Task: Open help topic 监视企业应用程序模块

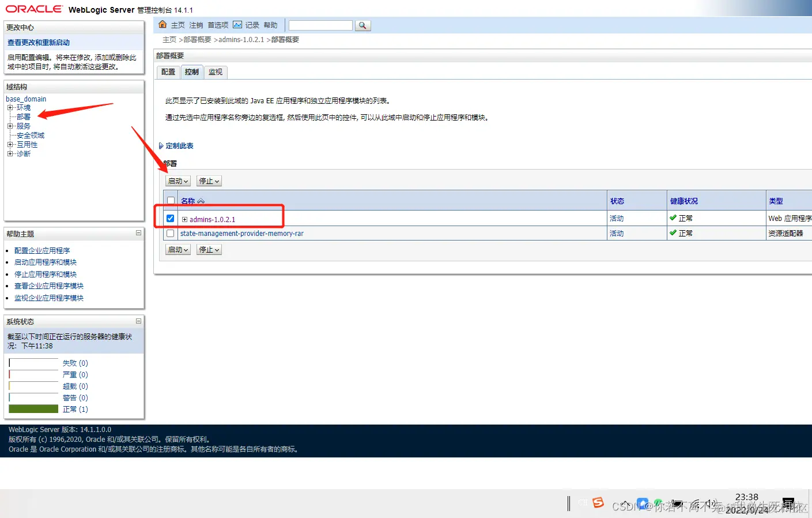Action: (x=49, y=298)
